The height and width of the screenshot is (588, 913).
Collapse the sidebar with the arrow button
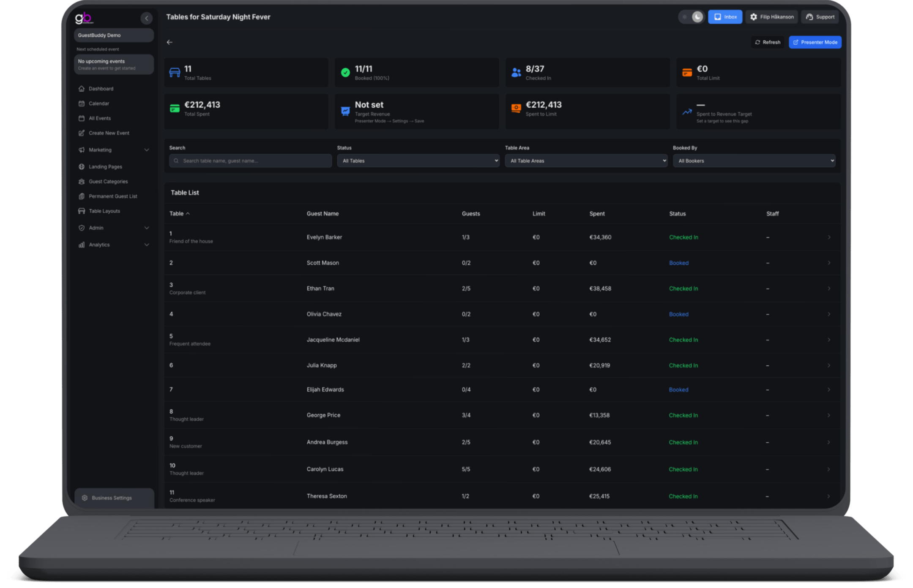[x=146, y=18]
